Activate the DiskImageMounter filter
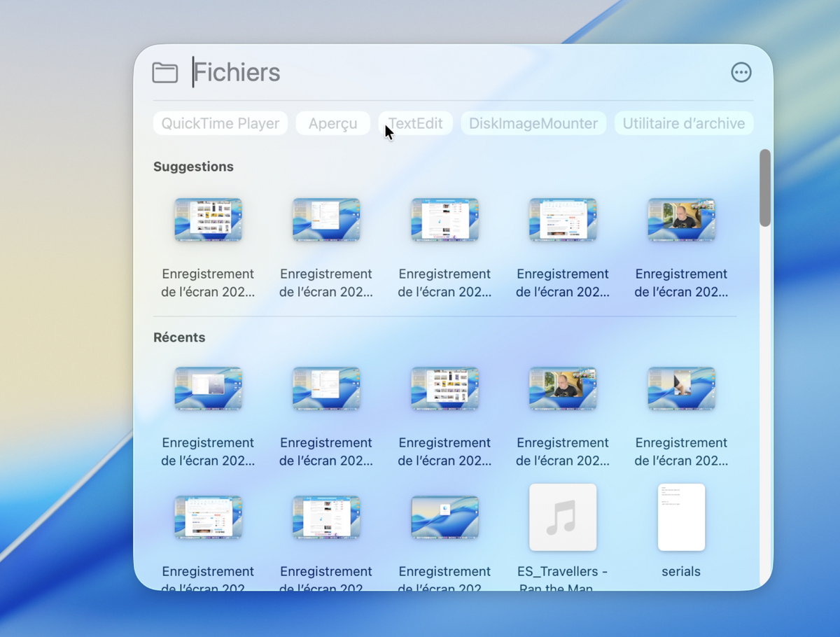Viewport: 840px width, 637px height. [533, 123]
